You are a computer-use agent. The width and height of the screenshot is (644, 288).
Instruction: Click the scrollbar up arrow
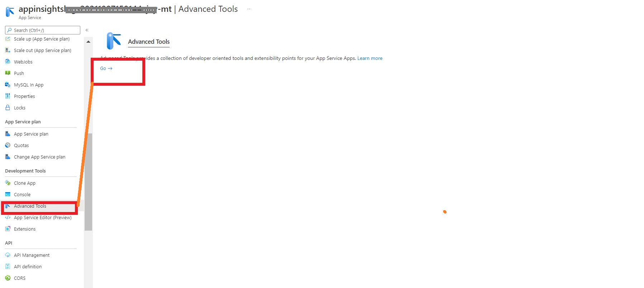tap(88, 42)
